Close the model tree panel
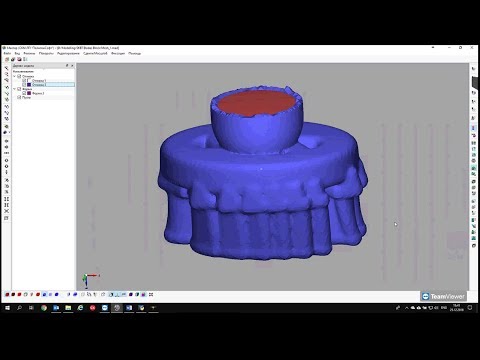 point(72,66)
